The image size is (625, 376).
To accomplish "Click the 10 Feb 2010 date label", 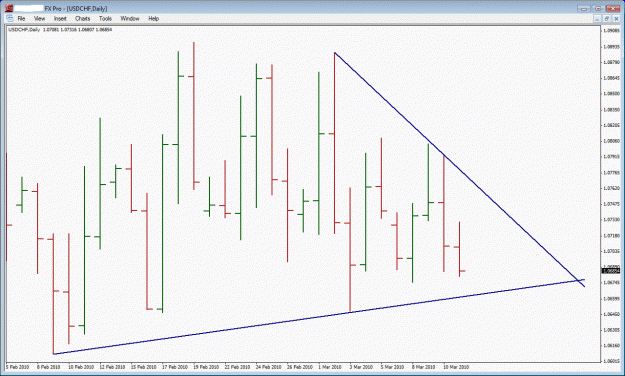I will 81,367.
